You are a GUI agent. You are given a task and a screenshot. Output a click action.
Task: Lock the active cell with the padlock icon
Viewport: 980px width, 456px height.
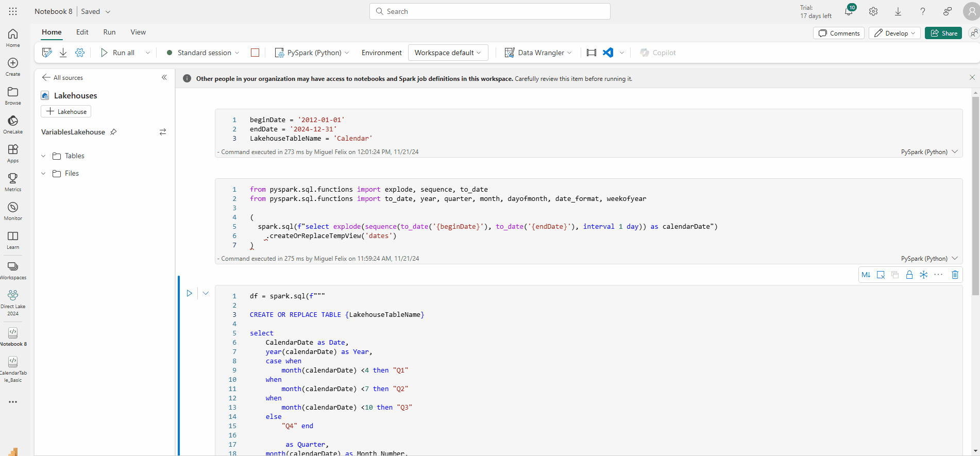pyautogui.click(x=909, y=275)
